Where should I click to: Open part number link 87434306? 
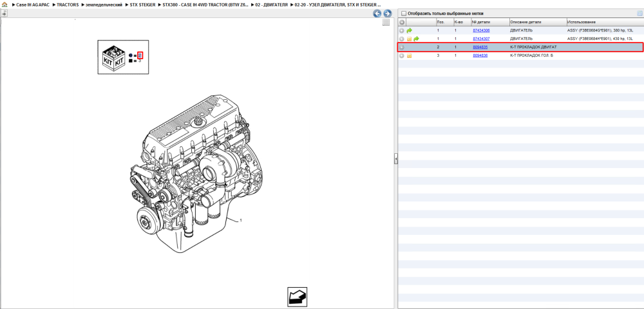pos(481,31)
